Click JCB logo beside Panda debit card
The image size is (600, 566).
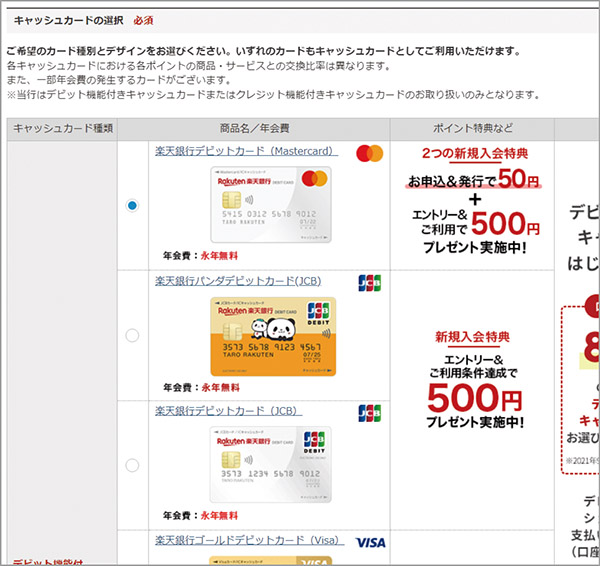tap(369, 283)
